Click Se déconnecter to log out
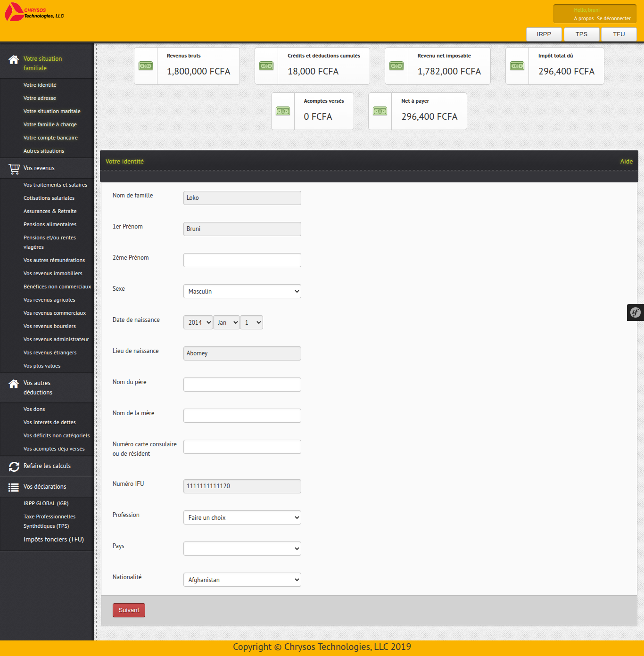The height and width of the screenshot is (656, 644). [614, 18]
